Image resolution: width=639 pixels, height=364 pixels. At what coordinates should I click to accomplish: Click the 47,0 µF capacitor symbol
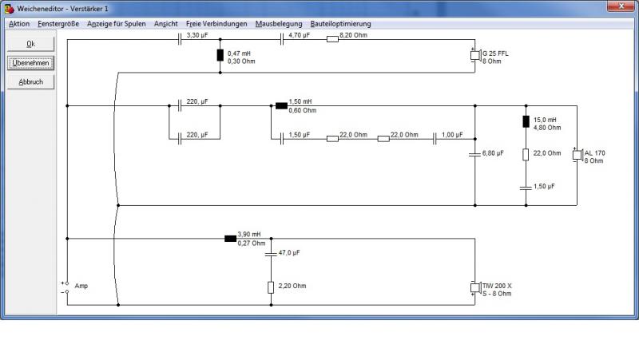click(x=271, y=255)
